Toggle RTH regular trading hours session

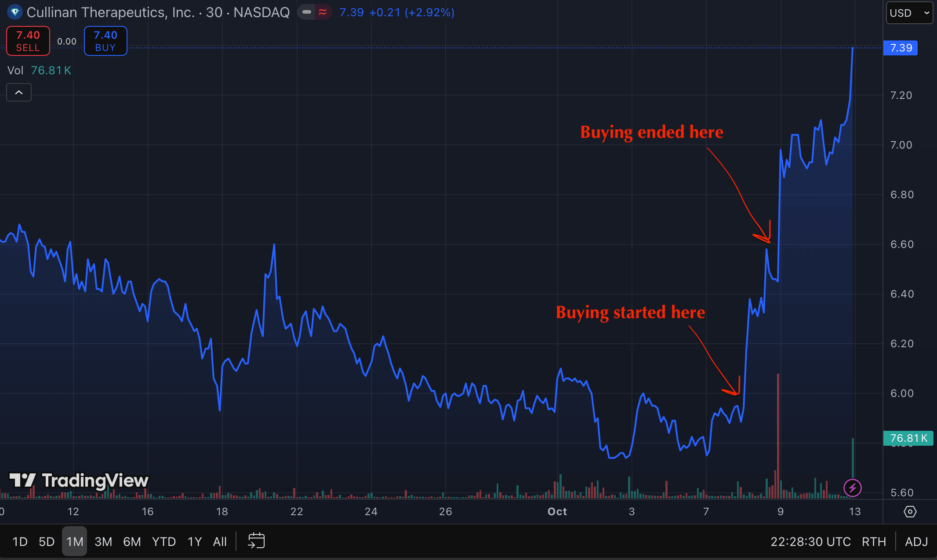tap(874, 542)
